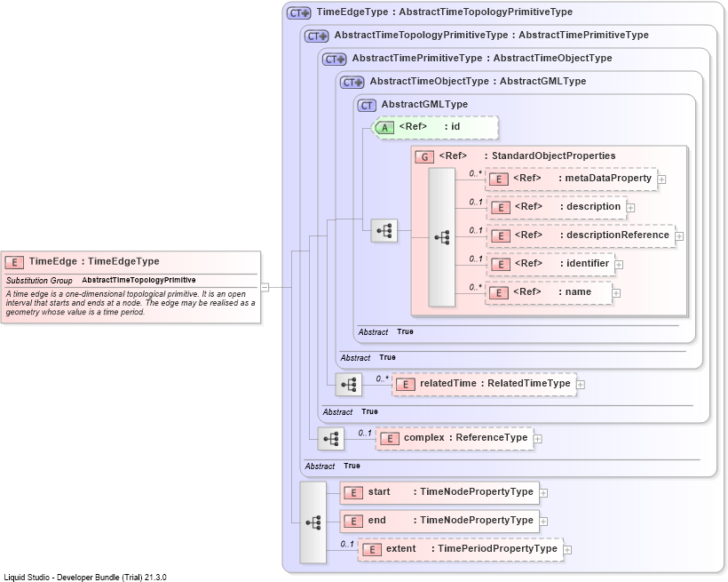This screenshot has width=728, height=582.
Task: Select the TimeEdge description annotation text
Action: click(131, 303)
